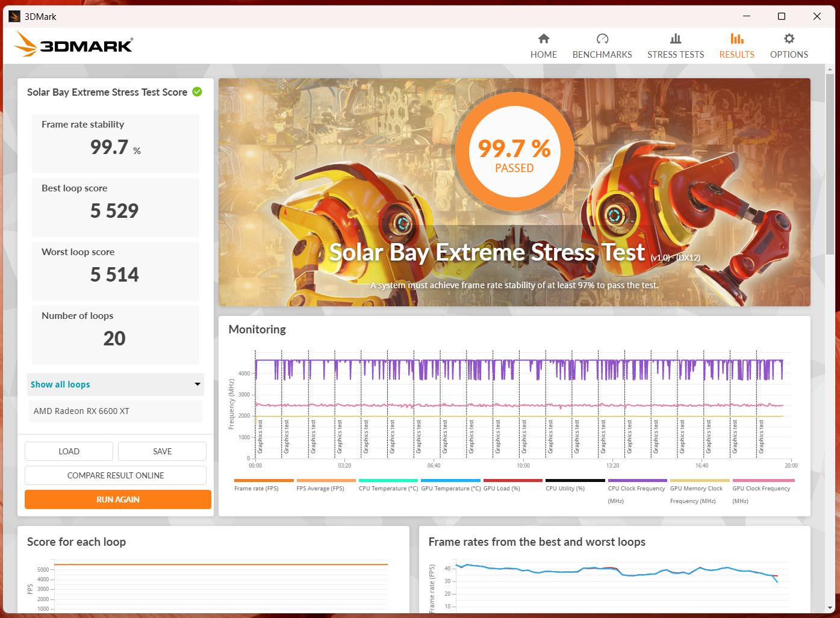Toggle CPU Clock Frequency legend entry
Viewport: 840px width, 618px height.
(637, 491)
